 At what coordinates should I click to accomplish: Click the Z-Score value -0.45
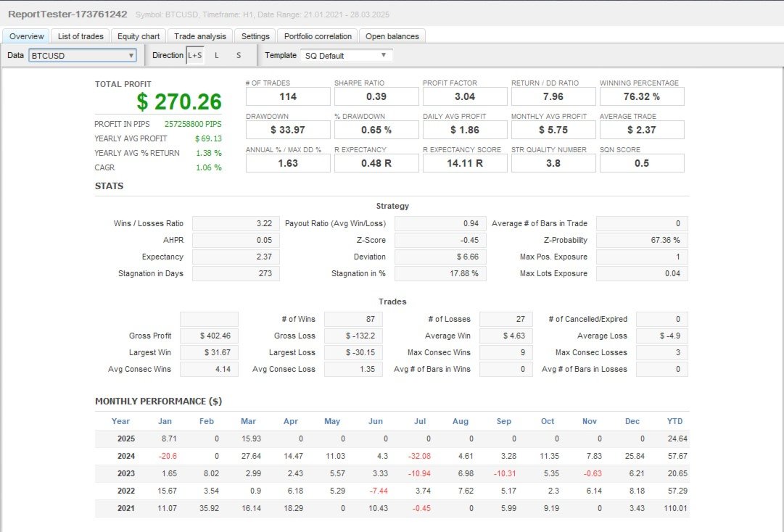coord(440,241)
